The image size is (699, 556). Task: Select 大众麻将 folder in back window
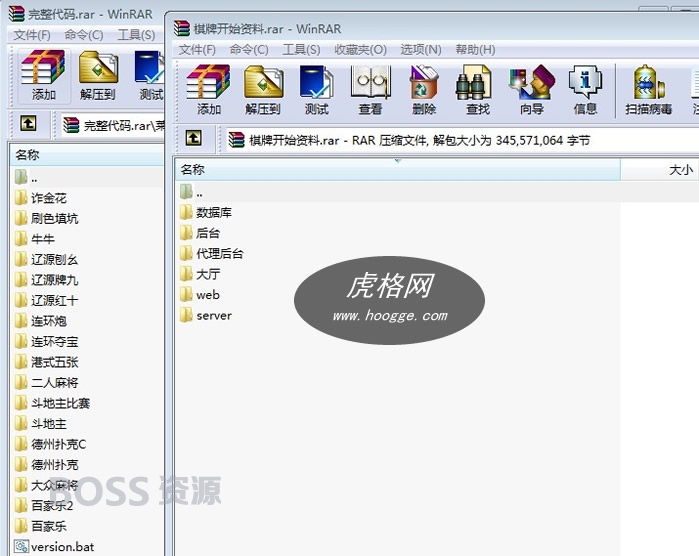(x=46, y=485)
